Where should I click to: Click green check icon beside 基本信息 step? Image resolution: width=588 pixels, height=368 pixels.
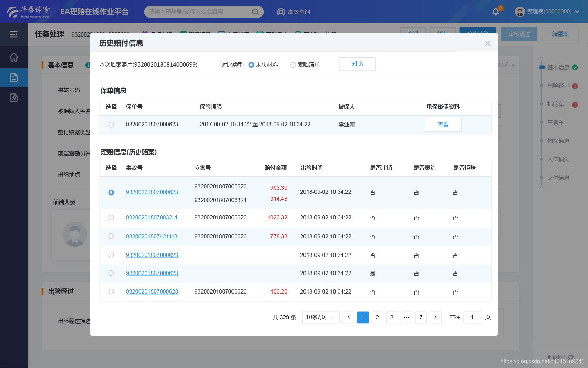pos(575,68)
